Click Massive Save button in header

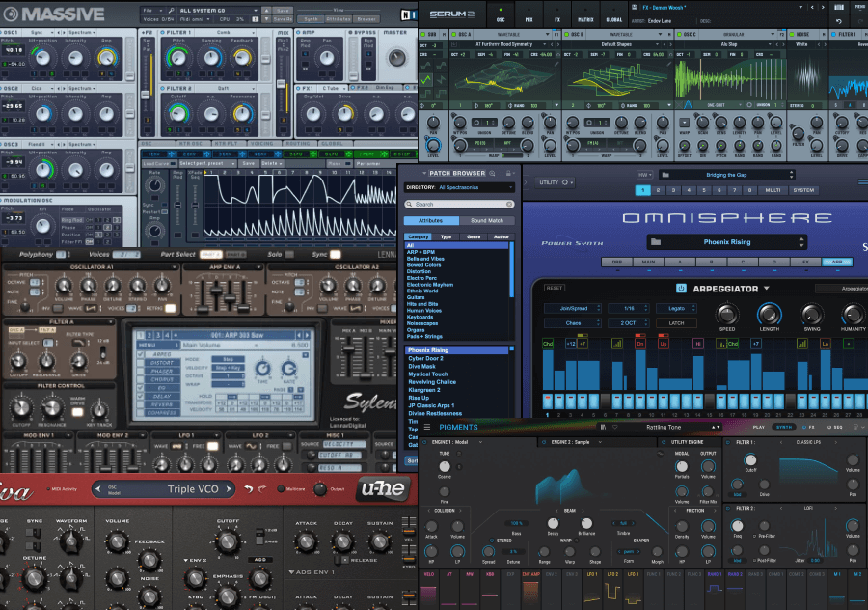pyautogui.click(x=283, y=11)
